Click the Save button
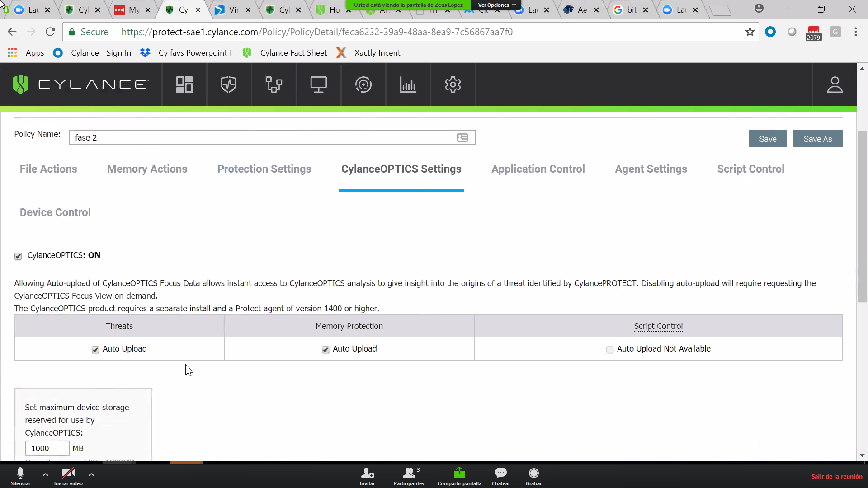 [767, 139]
